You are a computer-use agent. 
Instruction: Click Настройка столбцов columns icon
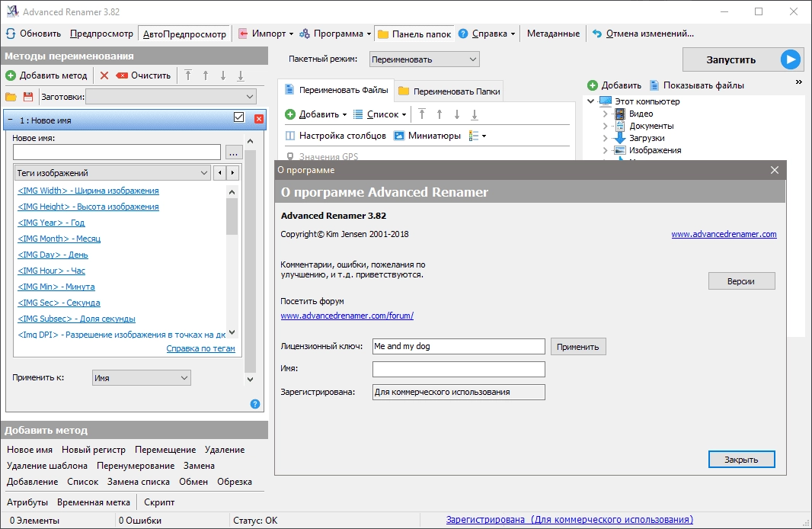click(x=290, y=136)
